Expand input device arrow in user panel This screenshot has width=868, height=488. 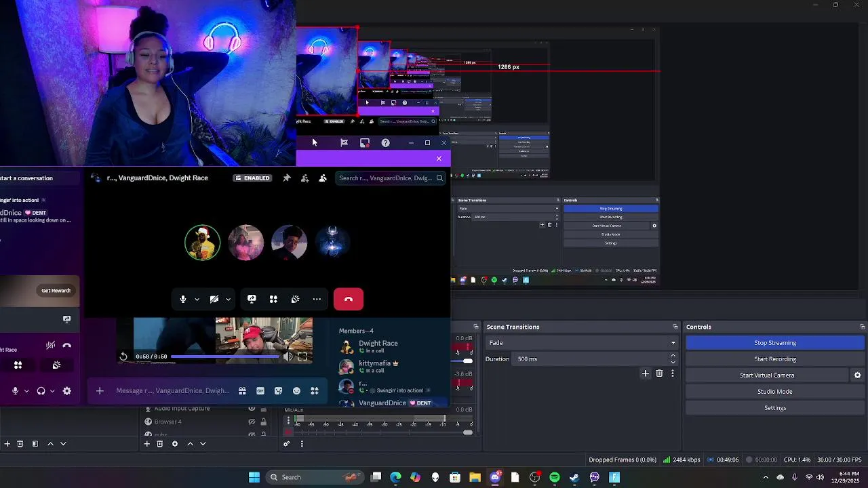(26, 390)
